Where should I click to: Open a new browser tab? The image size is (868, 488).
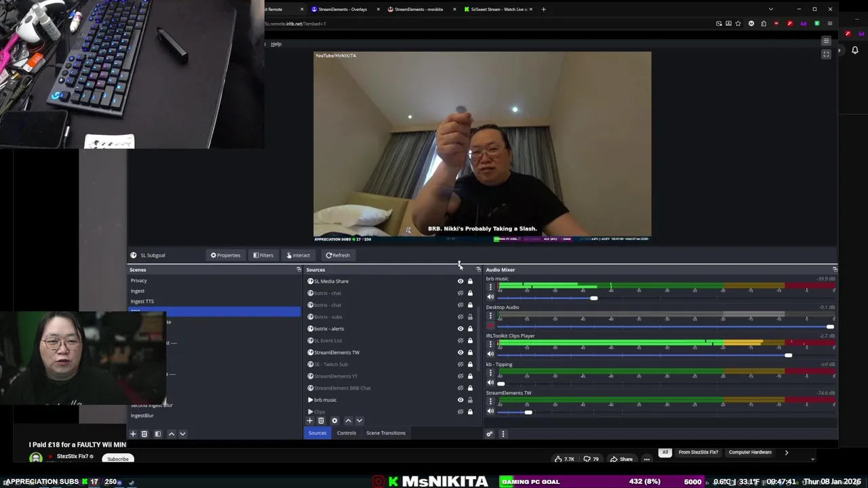(543, 9)
